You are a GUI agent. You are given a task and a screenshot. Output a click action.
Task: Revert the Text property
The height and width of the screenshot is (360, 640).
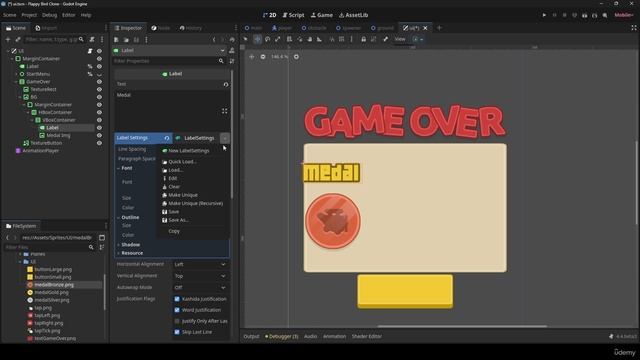coord(226,84)
